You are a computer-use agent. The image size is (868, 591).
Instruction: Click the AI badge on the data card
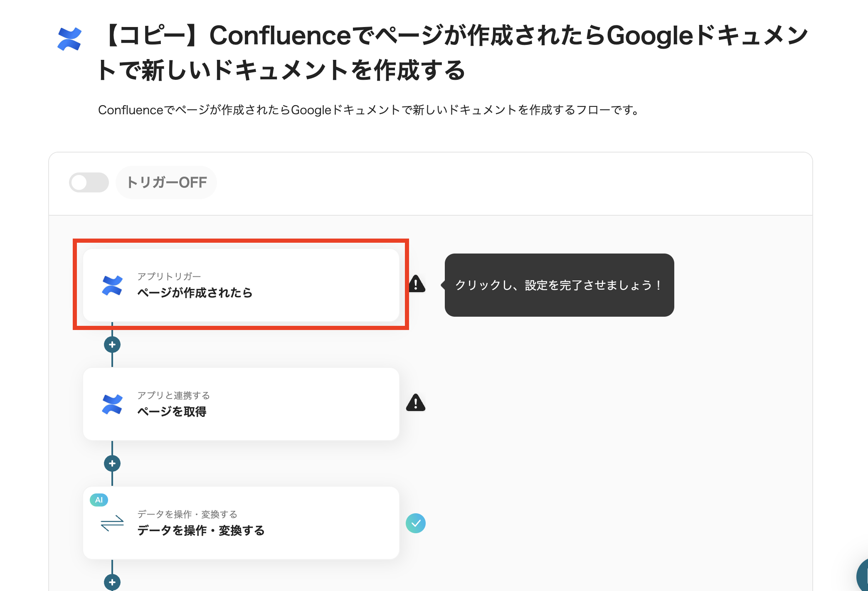point(99,500)
